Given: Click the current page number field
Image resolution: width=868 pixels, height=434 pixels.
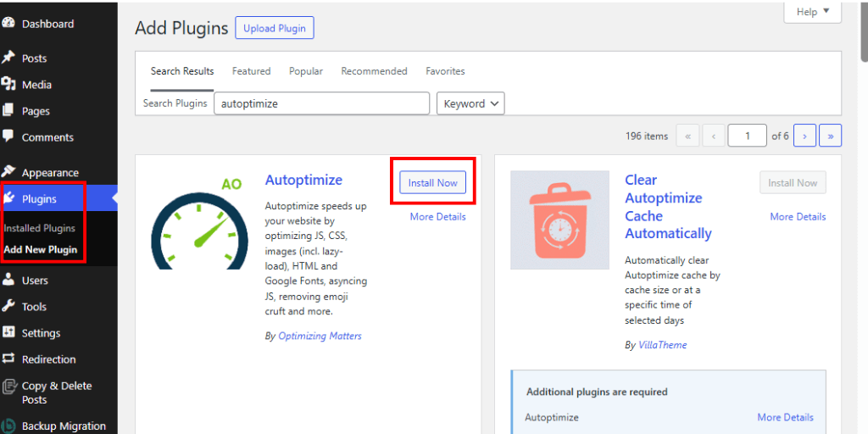Looking at the screenshot, I should pos(748,136).
